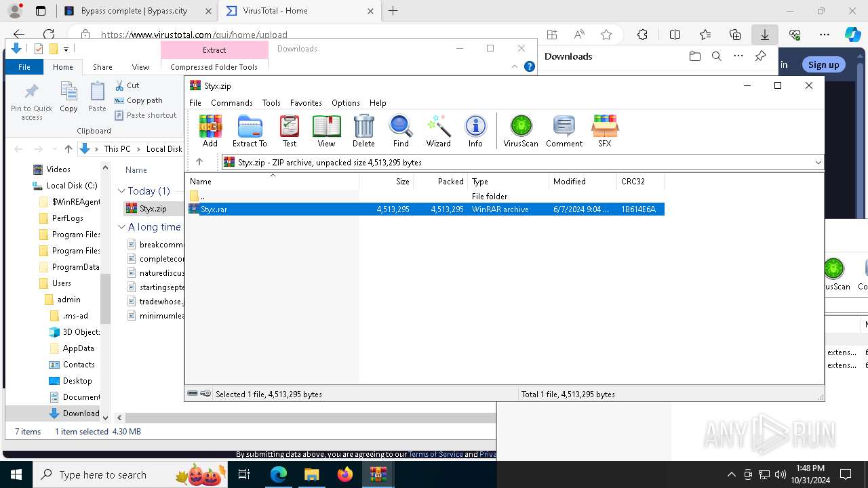Pin the Downloads panel
Image resolution: width=868 pixels, height=488 pixels.
pyautogui.click(x=760, y=56)
